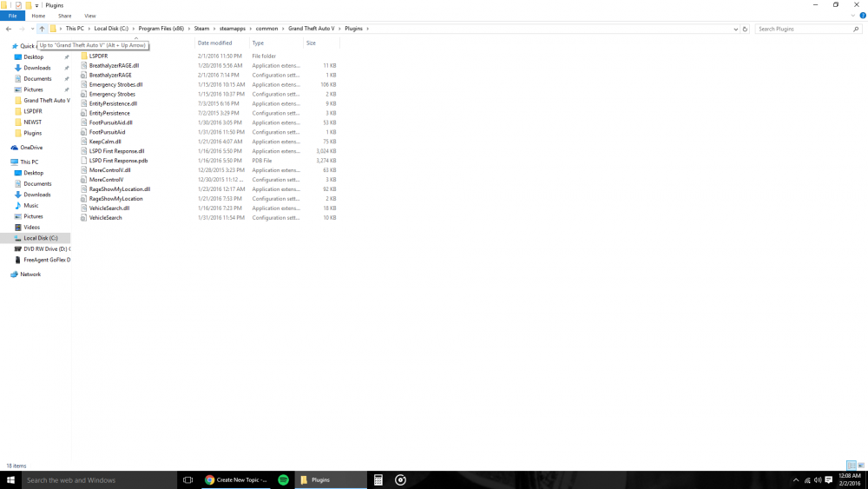Image resolution: width=868 pixels, height=489 pixels.
Task: Open Action Center notifications icon
Action: (x=829, y=480)
